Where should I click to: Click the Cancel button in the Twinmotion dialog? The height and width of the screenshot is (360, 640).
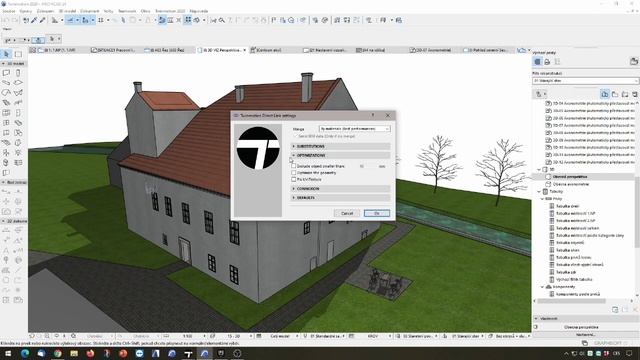[x=347, y=213]
